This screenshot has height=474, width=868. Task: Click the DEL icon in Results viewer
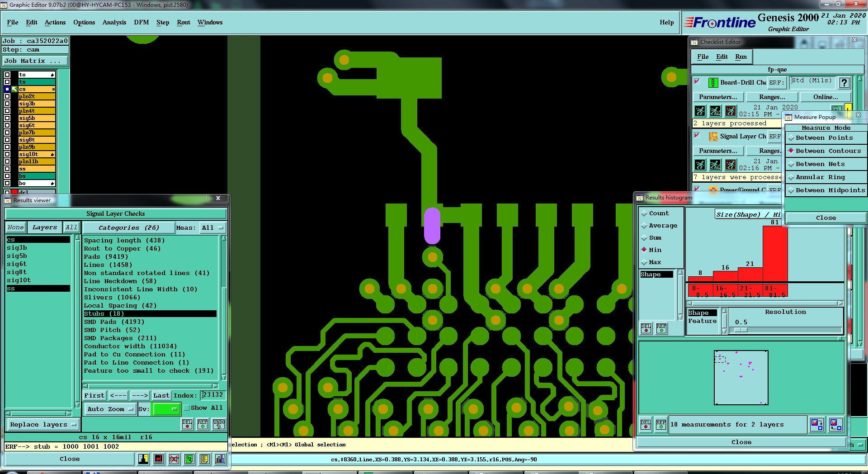pos(187,424)
